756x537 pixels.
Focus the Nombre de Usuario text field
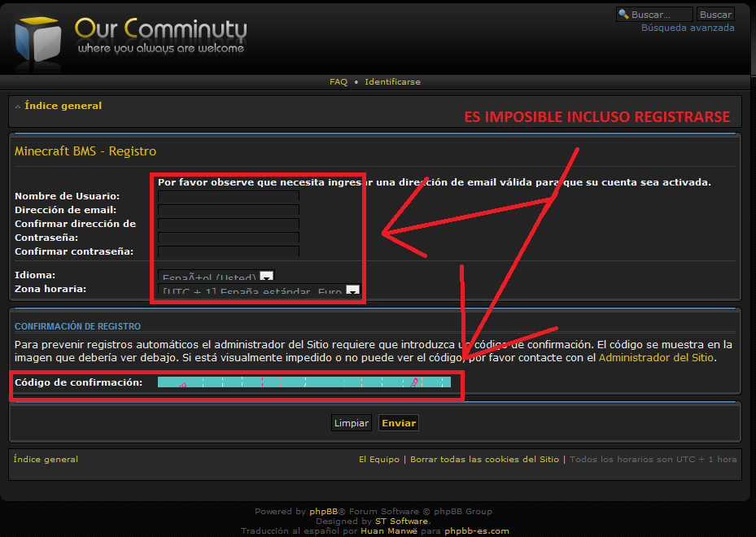[229, 196]
